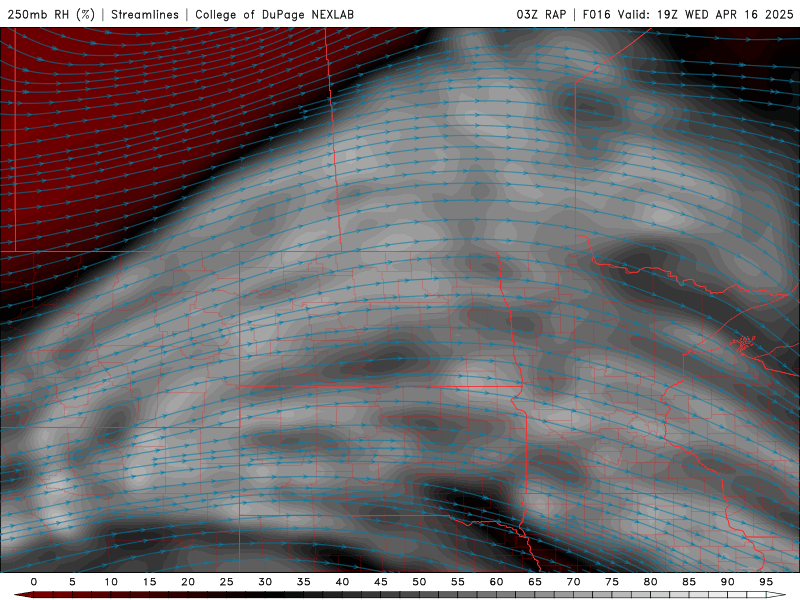Click the color scale value 25
This screenshot has height=600, width=800.
point(227,582)
